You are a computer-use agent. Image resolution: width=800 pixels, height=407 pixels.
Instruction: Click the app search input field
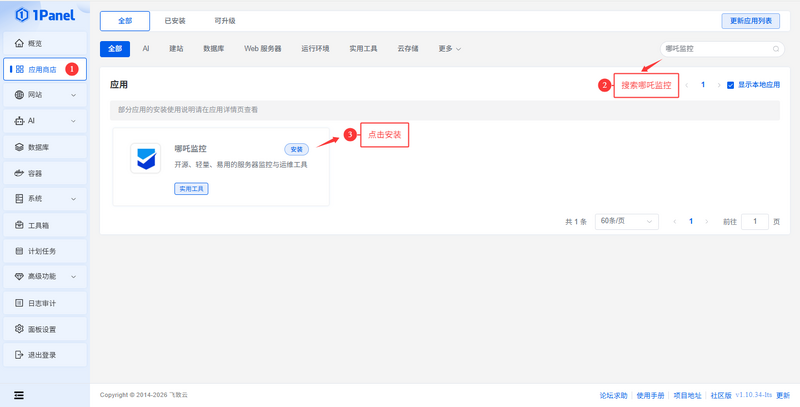tap(722, 49)
